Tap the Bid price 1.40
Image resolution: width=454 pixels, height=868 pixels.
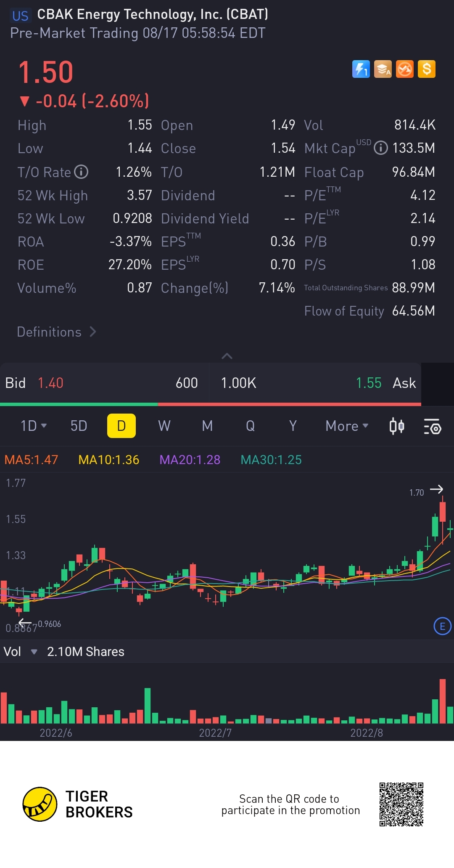pos(50,383)
